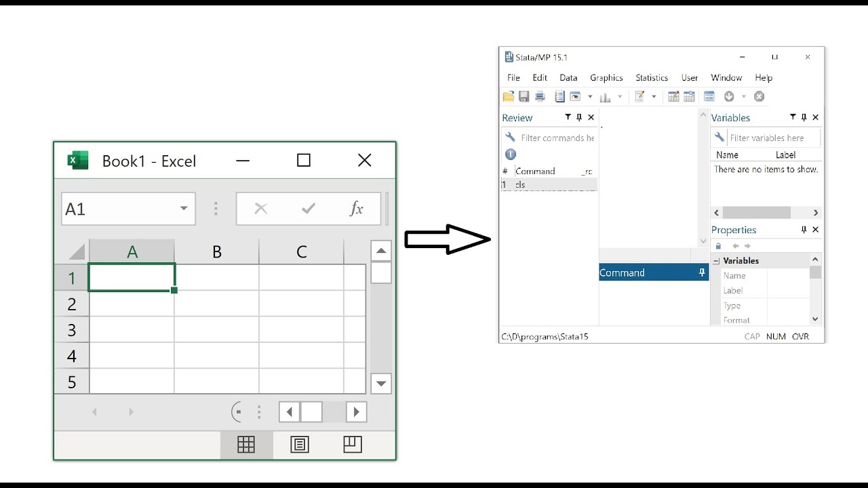Click the Break (stop) icon in Stata toolbar
The height and width of the screenshot is (488, 868).
pyautogui.click(x=759, y=96)
